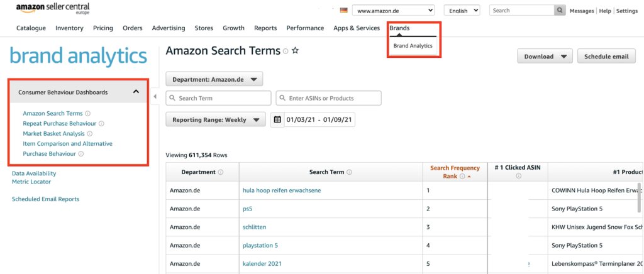Click info icon beside Purchase Behaviour
644x274 pixels.
(81, 154)
